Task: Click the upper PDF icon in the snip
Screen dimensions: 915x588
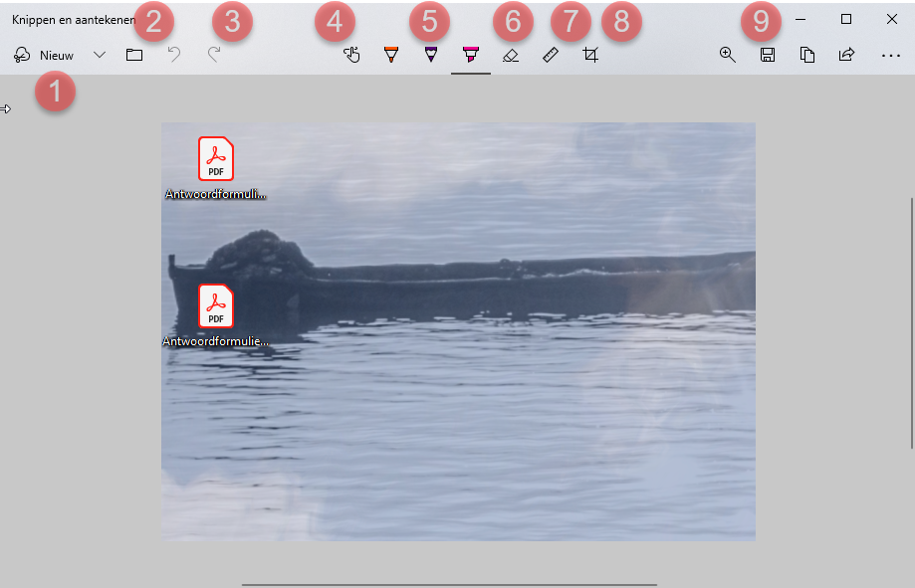Action: pyautogui.click(x=216, y=158)
